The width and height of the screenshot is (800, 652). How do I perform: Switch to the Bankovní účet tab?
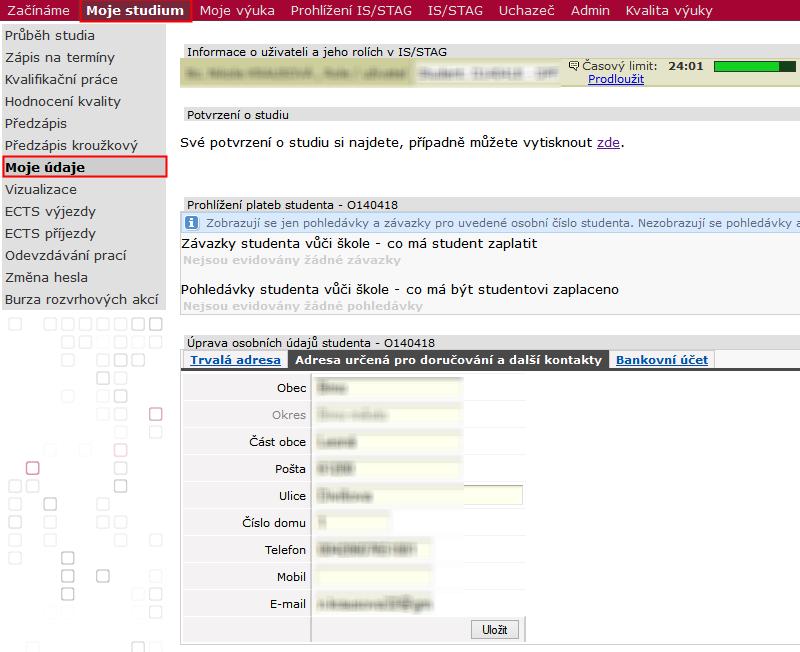(662, 360)
